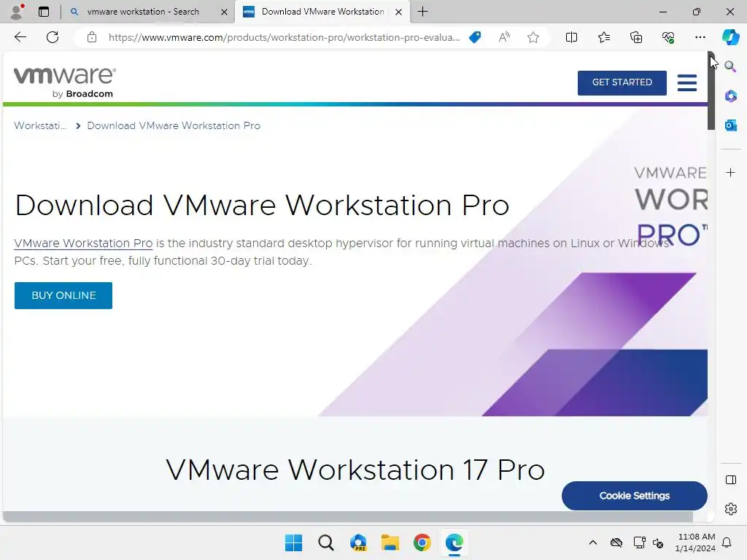The height and width of the screenshot is (560, 747).
Task: Open OneDrive tray icon
Action: [x=616, y=542]
